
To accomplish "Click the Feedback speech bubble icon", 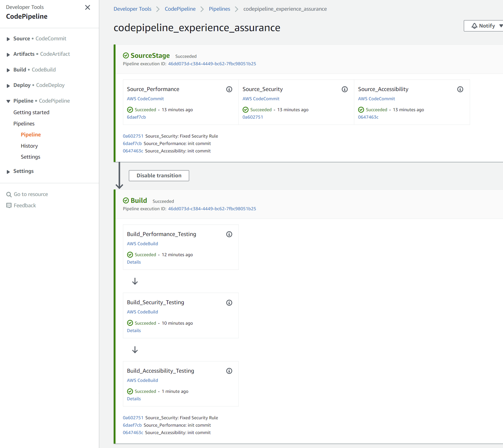I will 9,206.
